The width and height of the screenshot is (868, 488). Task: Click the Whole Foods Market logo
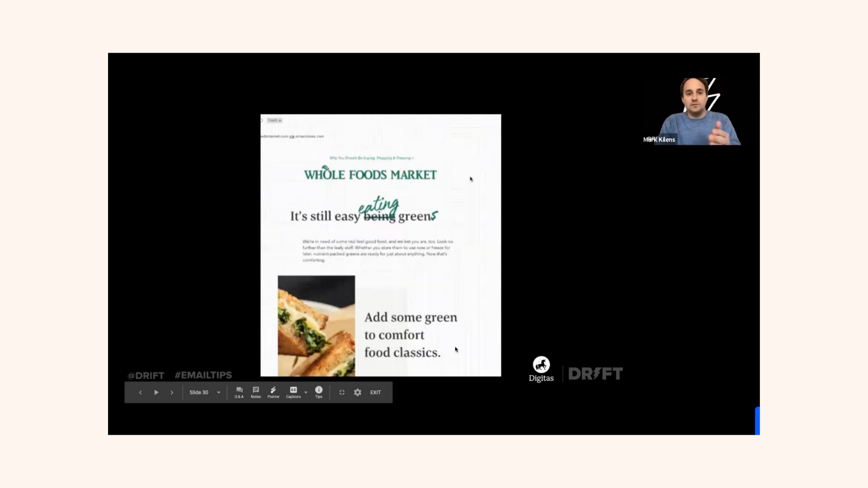370,174
